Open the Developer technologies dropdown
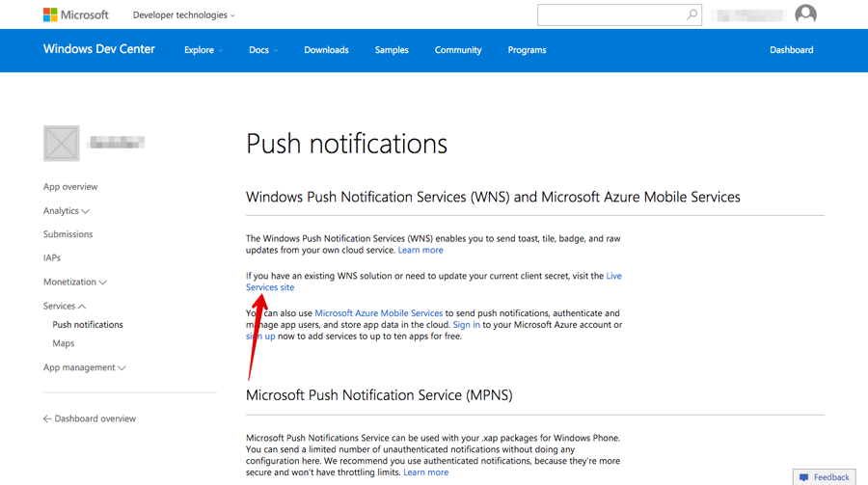Image resolution: width=868 pixels, height=485 pixels. 183,15
